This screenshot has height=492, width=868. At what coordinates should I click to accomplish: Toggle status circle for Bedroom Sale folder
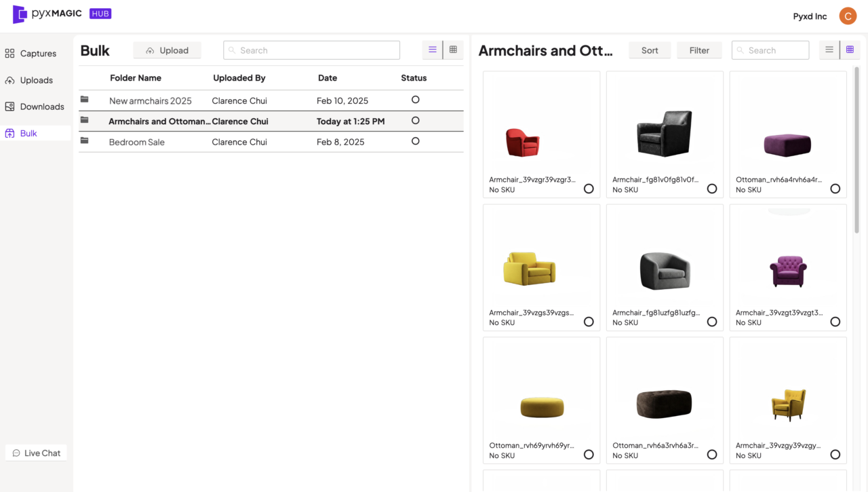tap(415, 141)
